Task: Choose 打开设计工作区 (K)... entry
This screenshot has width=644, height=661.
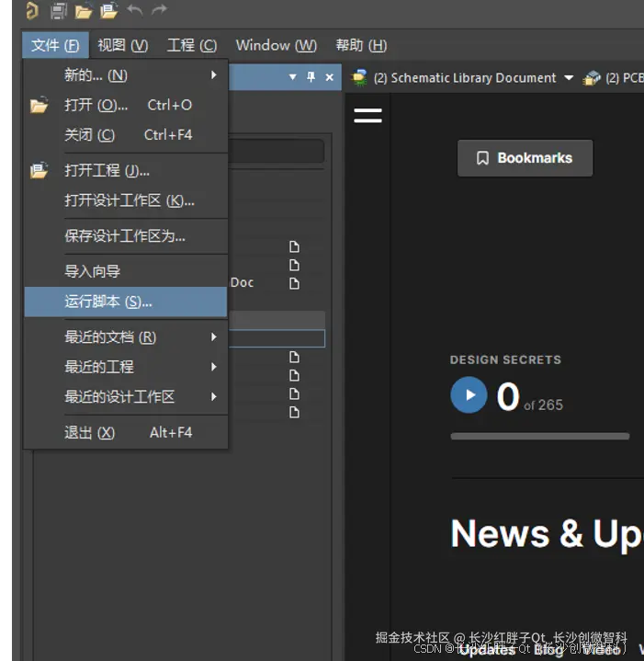Action: click(126, 200)
